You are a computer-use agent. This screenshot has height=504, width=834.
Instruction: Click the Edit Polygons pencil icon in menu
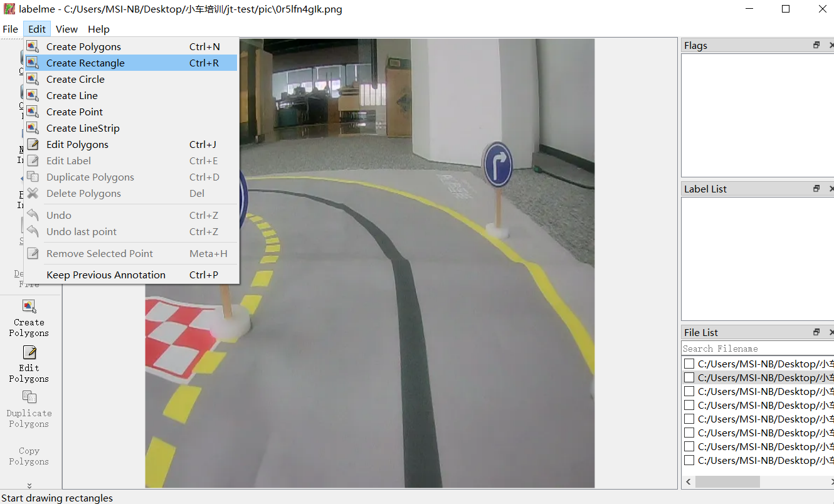pos(33,144)
